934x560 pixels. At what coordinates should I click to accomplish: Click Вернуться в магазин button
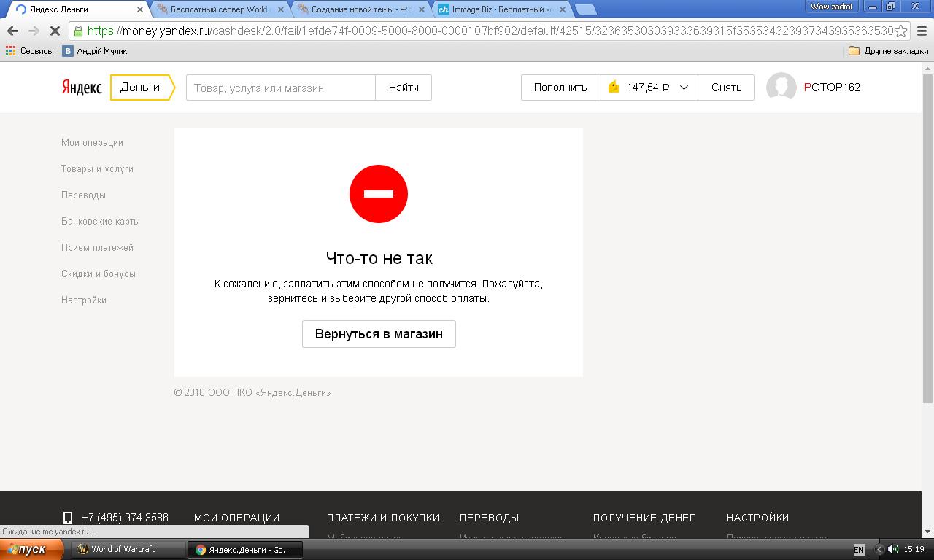379,334
